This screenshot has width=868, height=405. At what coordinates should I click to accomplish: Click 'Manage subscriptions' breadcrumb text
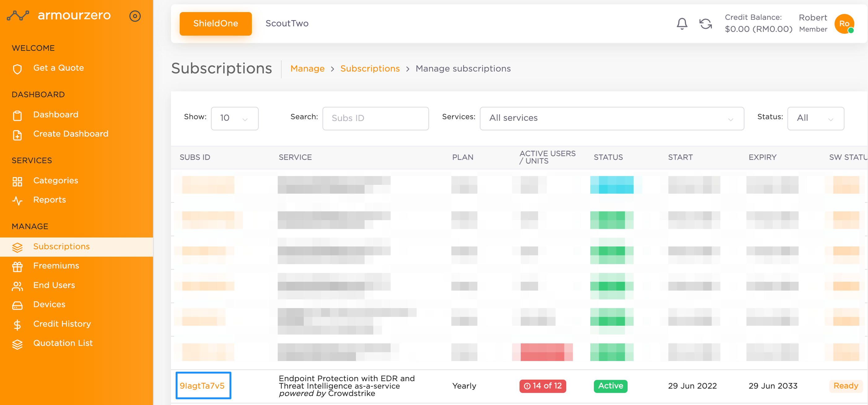463,69
